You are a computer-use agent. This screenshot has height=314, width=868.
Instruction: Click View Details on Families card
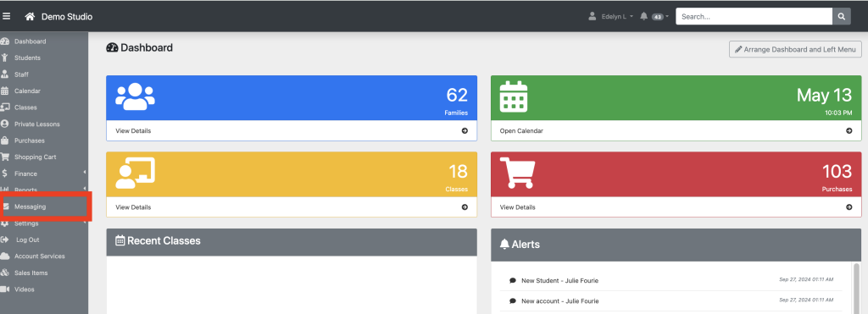click(133, 131)
